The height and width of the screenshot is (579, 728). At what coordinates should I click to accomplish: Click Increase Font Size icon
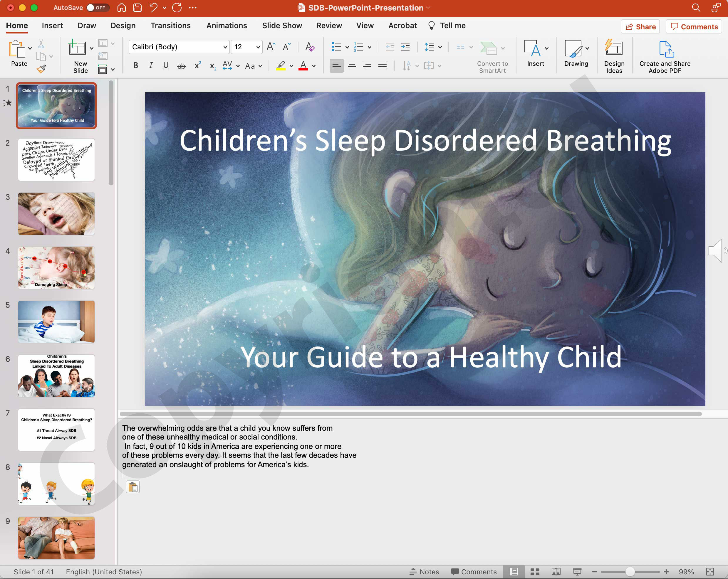[271, 47]
